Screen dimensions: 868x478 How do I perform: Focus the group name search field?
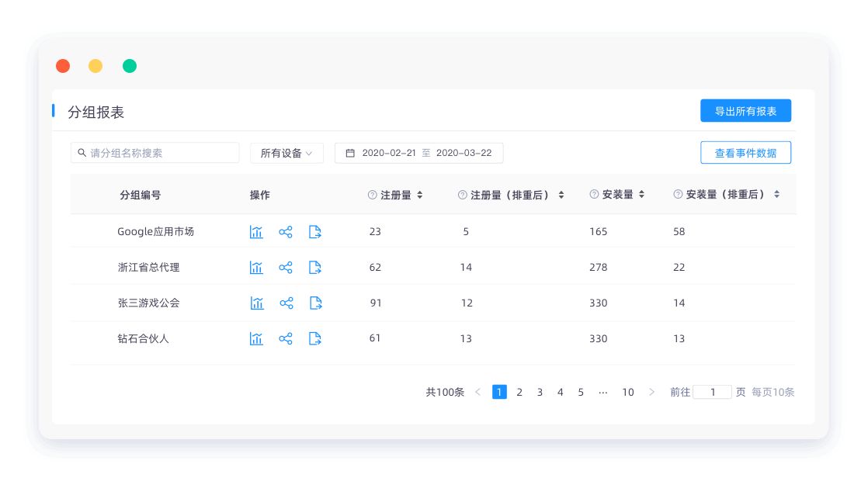(155, 153)
